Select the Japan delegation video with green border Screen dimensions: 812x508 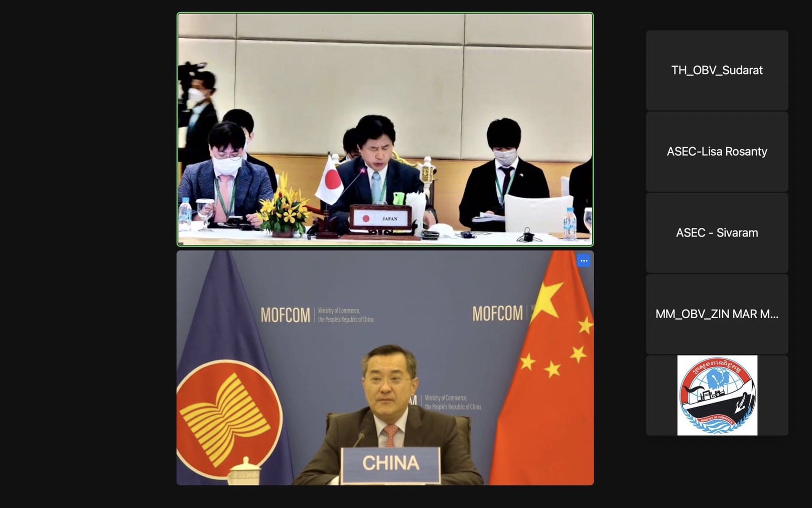pyautogui.click(x=385, y=130)
